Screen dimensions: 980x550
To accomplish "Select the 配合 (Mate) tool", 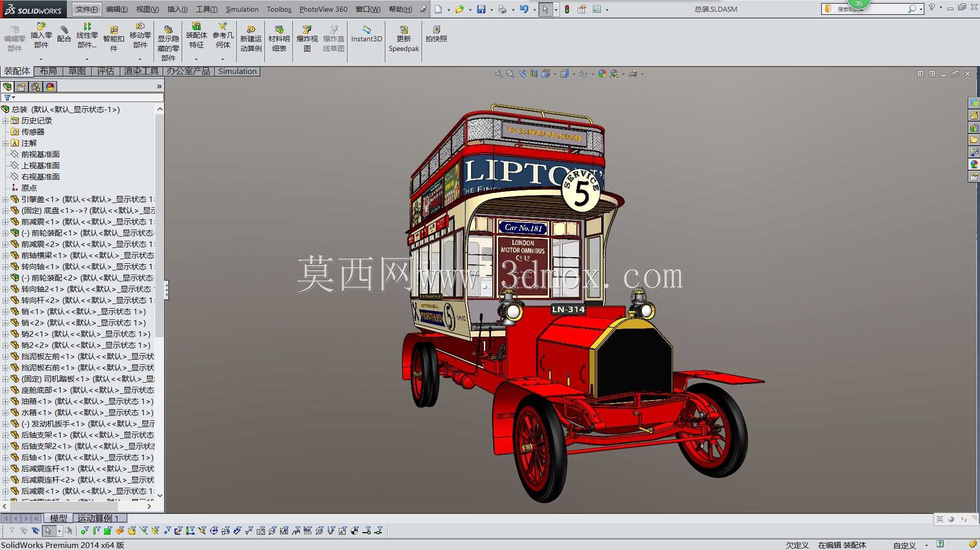I will pos(64,34).
